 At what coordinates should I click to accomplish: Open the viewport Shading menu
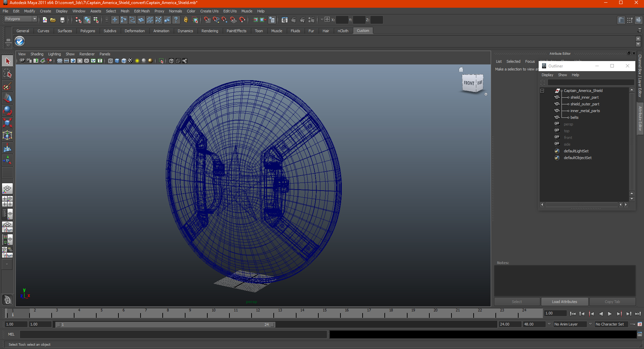click(37, 54)
